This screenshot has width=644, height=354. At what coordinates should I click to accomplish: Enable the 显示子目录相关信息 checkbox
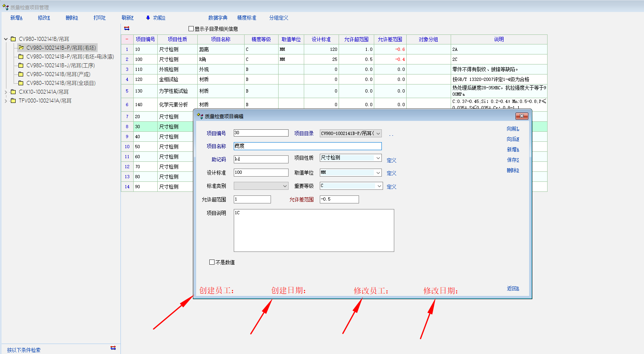coord(191,29)
